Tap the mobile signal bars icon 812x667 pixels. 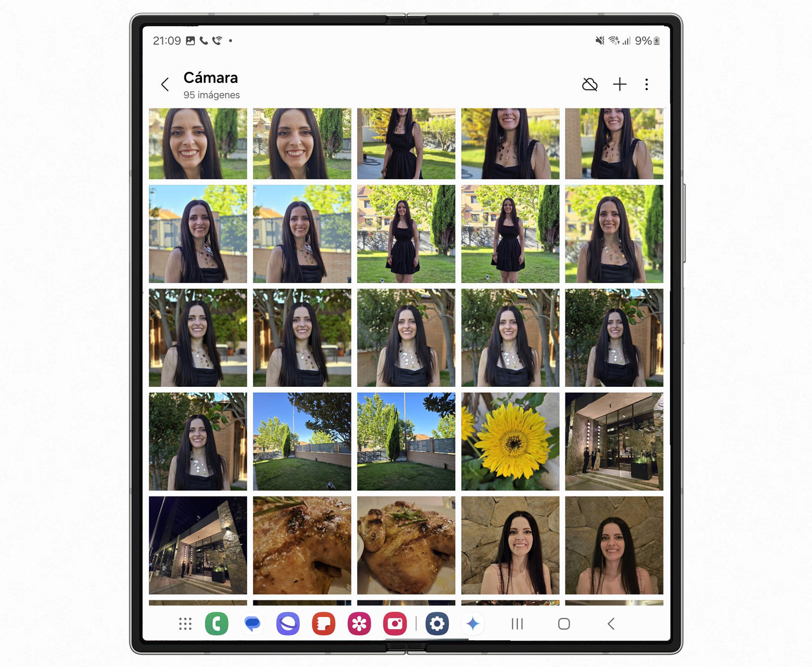[x=626, y=41]
